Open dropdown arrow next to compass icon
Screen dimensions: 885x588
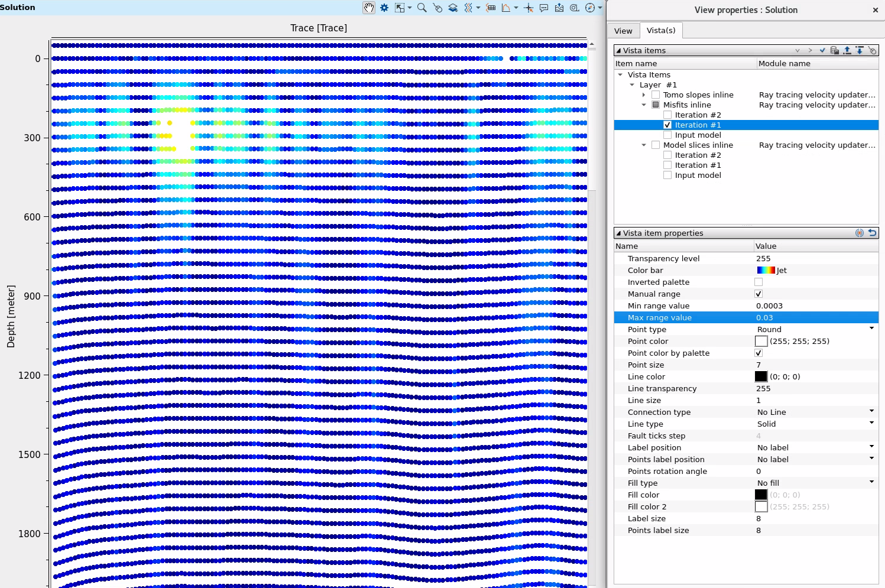point(600,8)
